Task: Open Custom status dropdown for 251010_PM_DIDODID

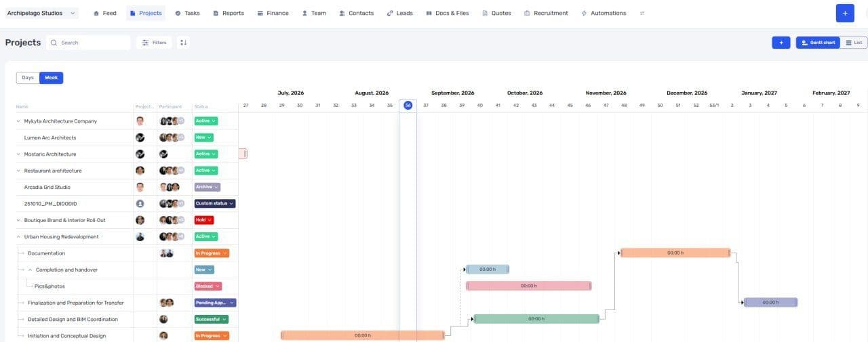Action: [215, 203]
